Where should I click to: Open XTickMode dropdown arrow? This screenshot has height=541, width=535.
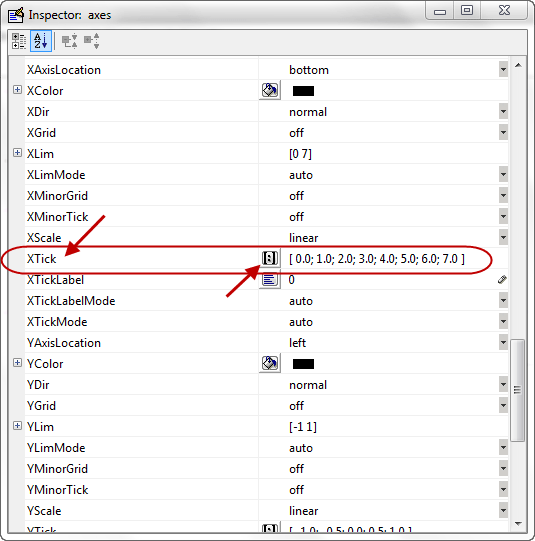point(503,322)
